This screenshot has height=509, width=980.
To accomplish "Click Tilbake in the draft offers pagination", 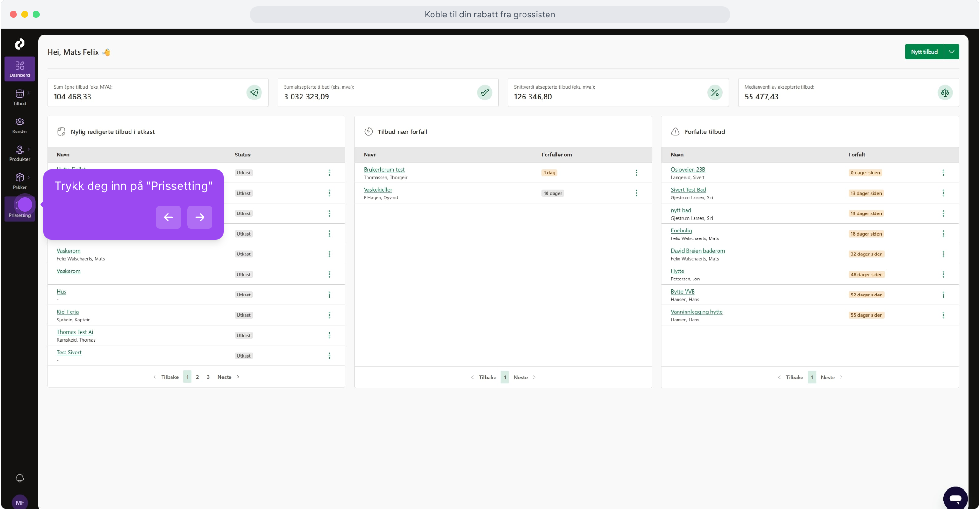I will (166, 377).
